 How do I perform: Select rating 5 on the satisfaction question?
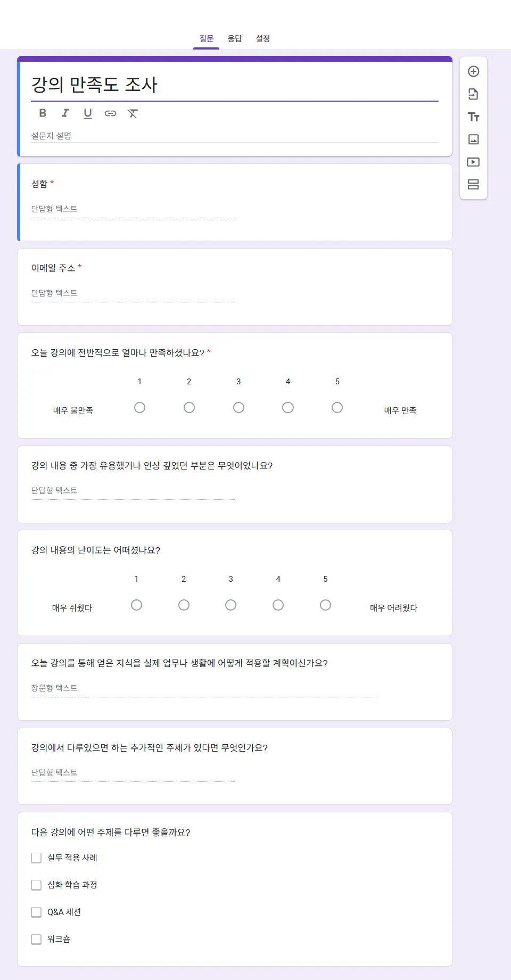[337, 407]
